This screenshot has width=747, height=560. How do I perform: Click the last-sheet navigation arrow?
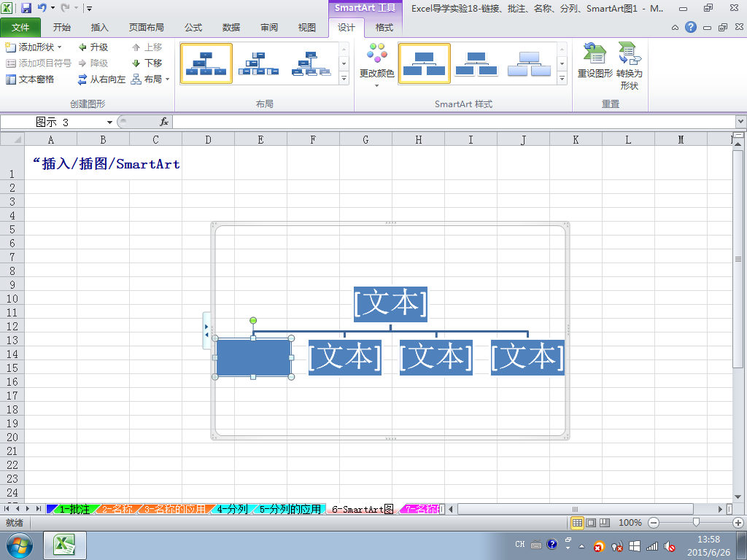tap(38, 509)
